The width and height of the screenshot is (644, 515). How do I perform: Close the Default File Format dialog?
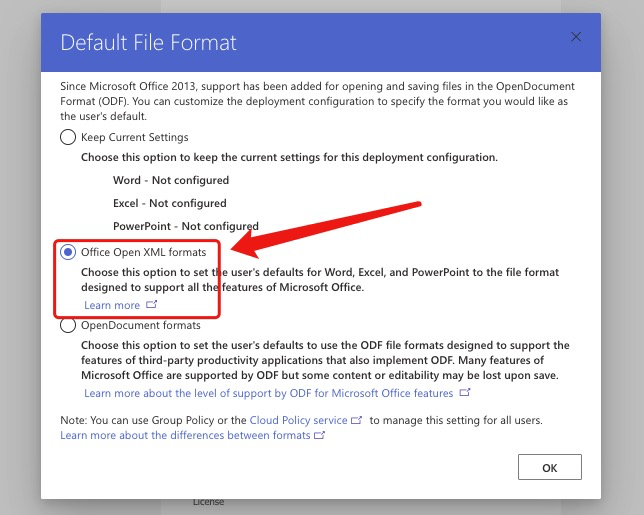click(576, 37)
